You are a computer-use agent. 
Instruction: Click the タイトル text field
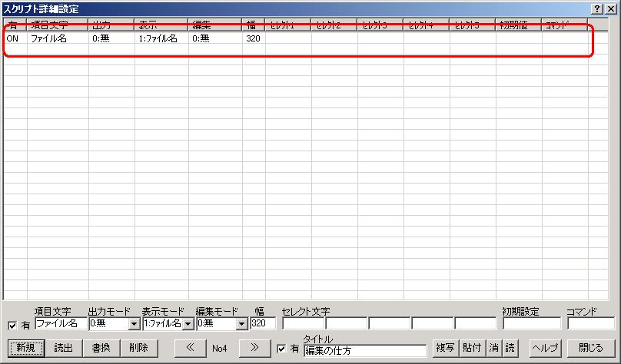point(364,350)
